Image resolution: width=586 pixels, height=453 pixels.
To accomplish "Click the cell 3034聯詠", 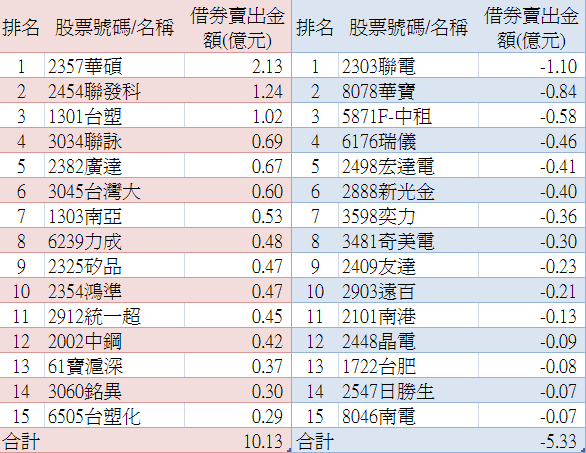I will click(114, 141).
